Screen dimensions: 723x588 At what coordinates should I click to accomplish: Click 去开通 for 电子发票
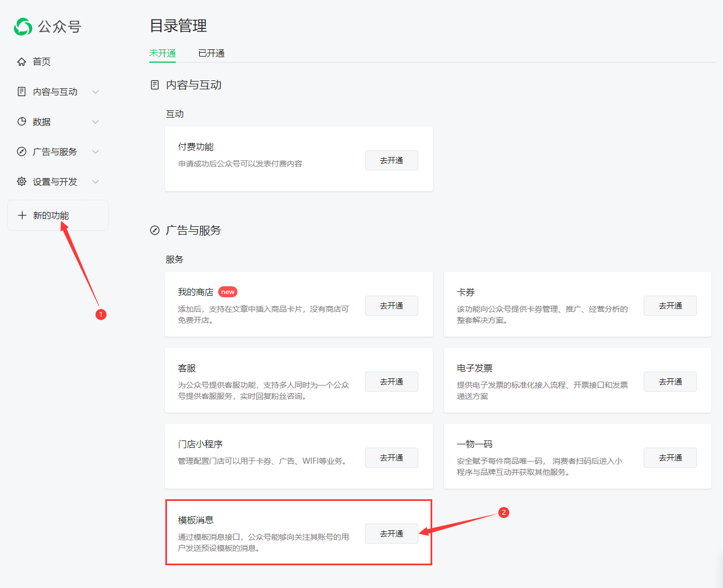pos(670,382)
